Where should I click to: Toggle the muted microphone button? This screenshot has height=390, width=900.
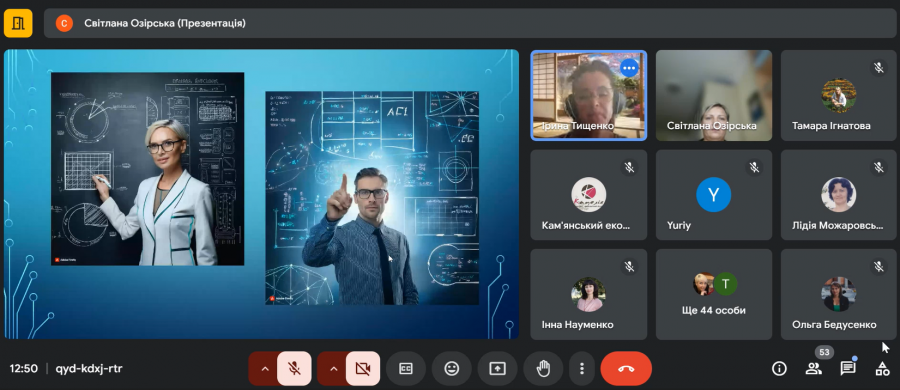pyautogui.click(x=294, y=368)
